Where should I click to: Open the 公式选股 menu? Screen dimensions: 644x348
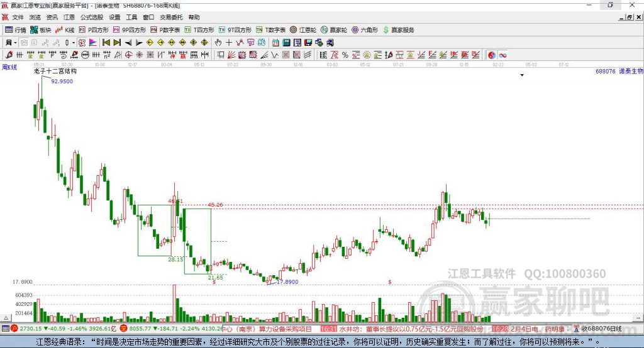92,17
